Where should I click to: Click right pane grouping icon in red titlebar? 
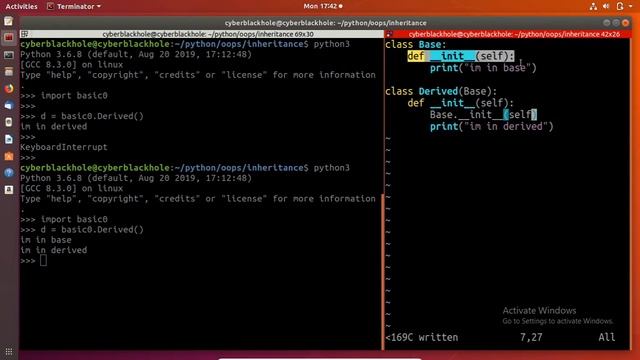(389, 34)
